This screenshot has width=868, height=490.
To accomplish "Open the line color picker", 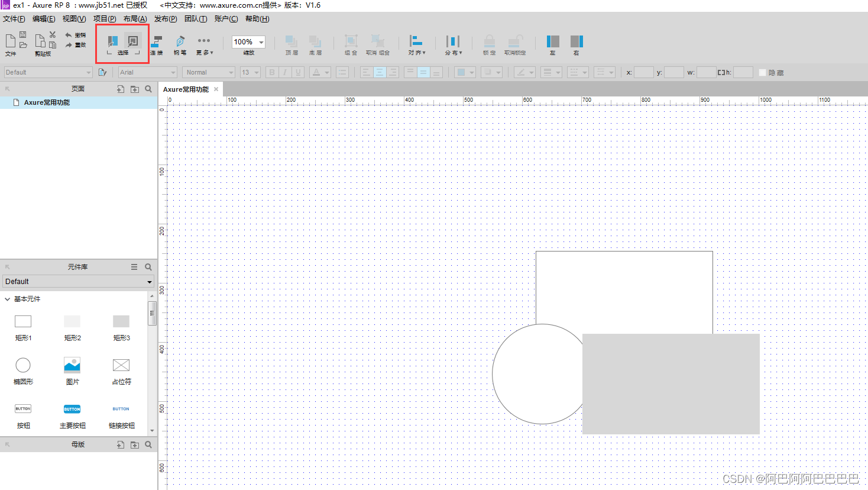I will [x=524, y=72].
